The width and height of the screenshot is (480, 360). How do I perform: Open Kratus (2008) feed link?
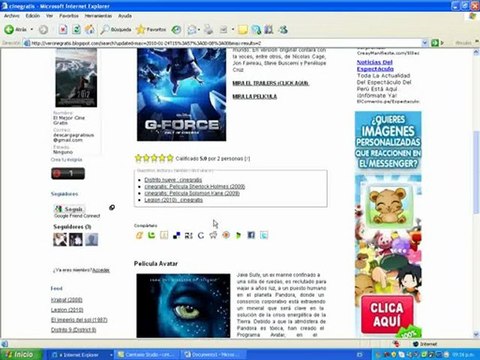(x=67, y=300)
